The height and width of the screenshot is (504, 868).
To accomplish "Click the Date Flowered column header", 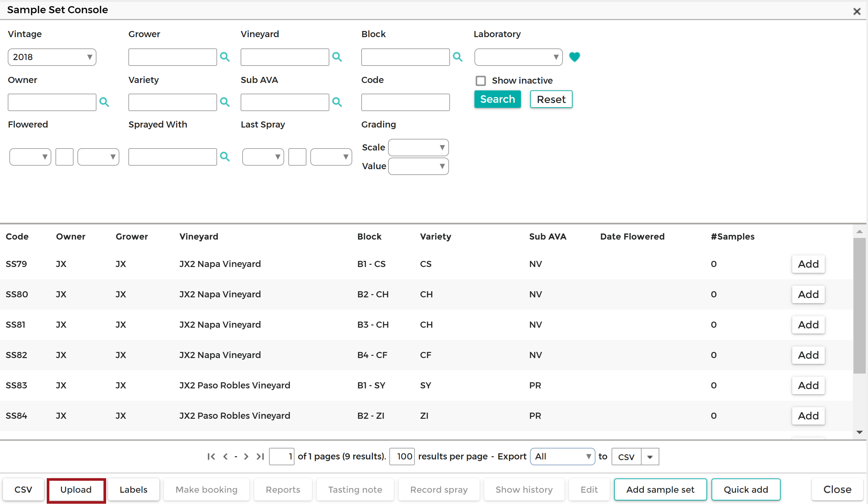I will 633,236.
